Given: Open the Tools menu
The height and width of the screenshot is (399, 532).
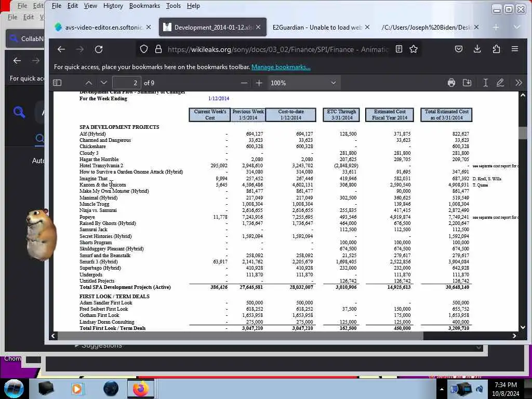Looking at the screenshot, I should (x=174, y=6).
